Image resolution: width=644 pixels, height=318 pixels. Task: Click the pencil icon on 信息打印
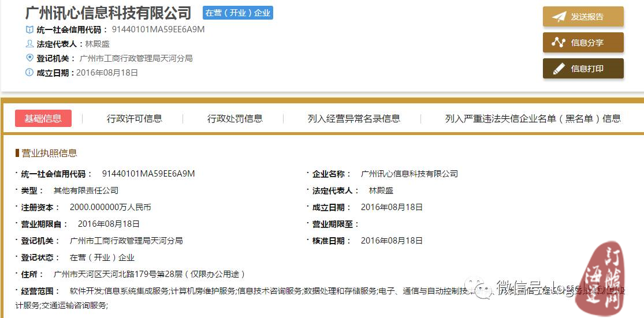(x=559, y=69)
